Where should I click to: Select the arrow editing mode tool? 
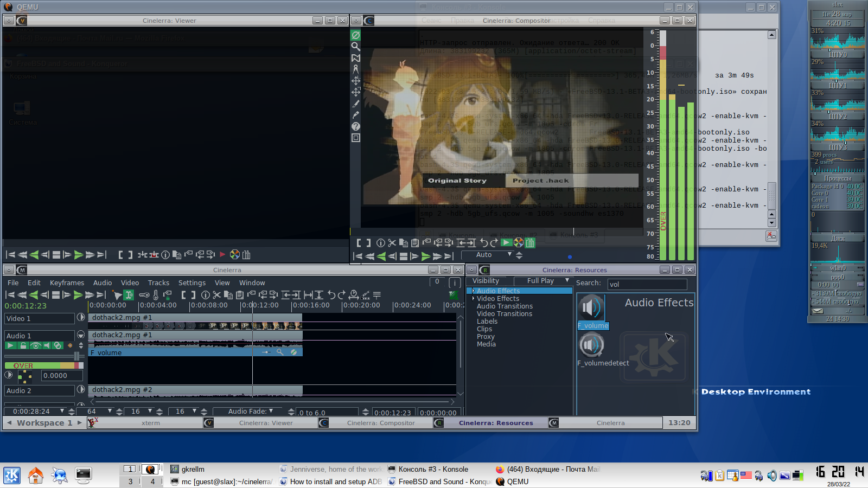coord(117,295)
